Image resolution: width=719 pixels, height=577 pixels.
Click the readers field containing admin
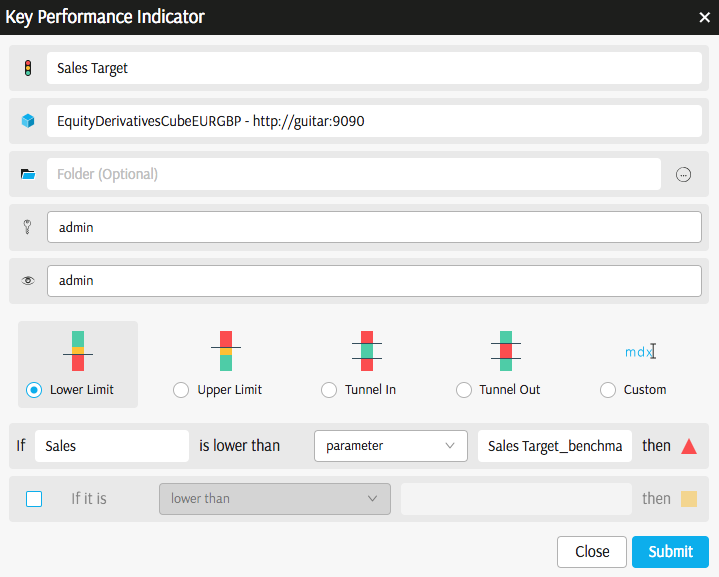[374, 280]
